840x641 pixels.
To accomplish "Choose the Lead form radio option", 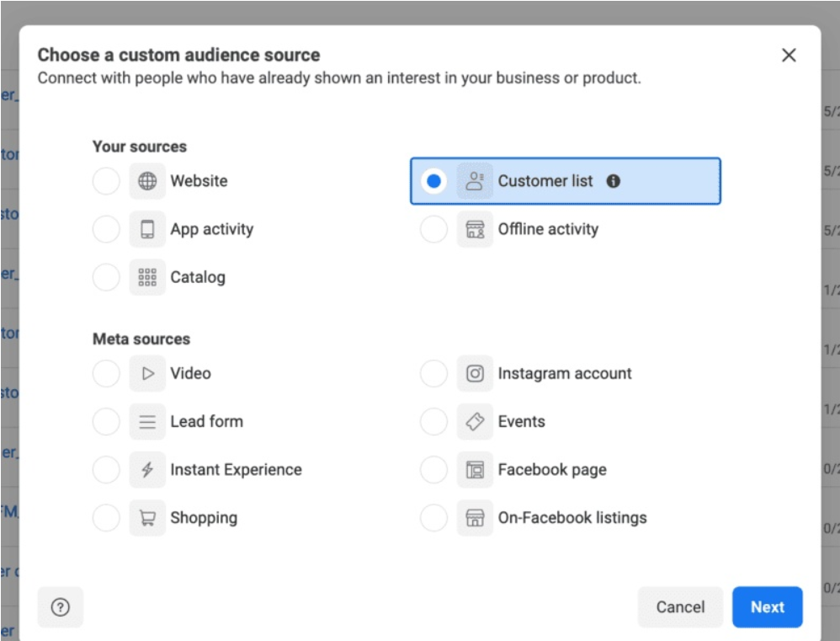I will tap(106, 421).
